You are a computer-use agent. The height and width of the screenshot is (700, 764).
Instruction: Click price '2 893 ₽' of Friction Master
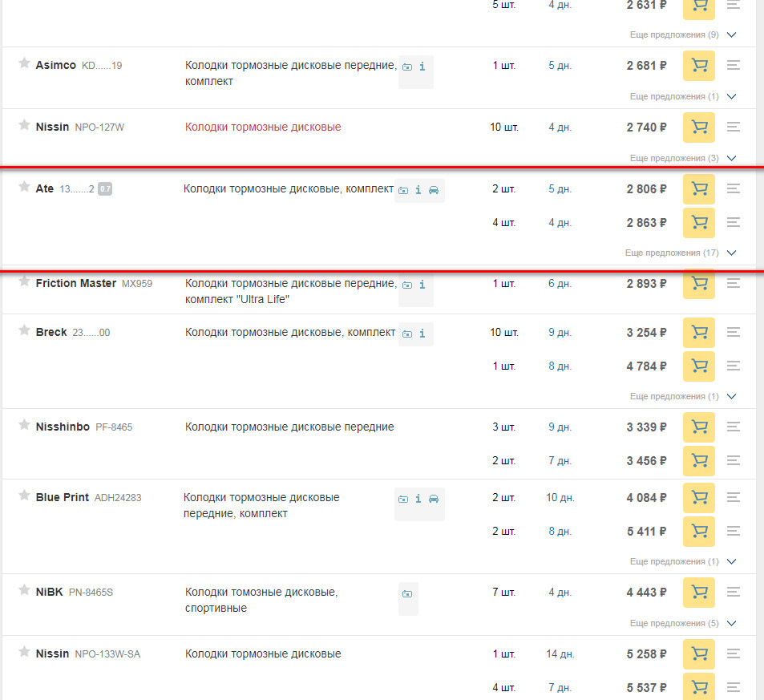pyautogui.click(x=646, y=284)
